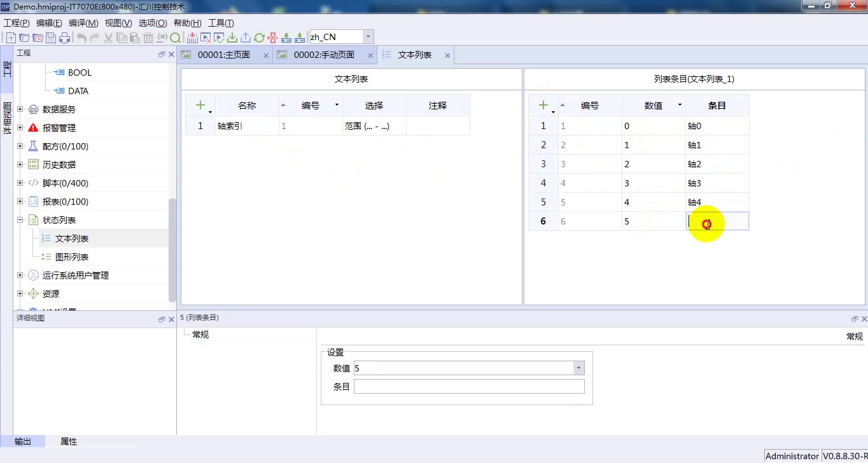Collapse the 状态列表 tree node
Image resolution: width=868 pixels, height=463 pixels.
coord(20,220)
